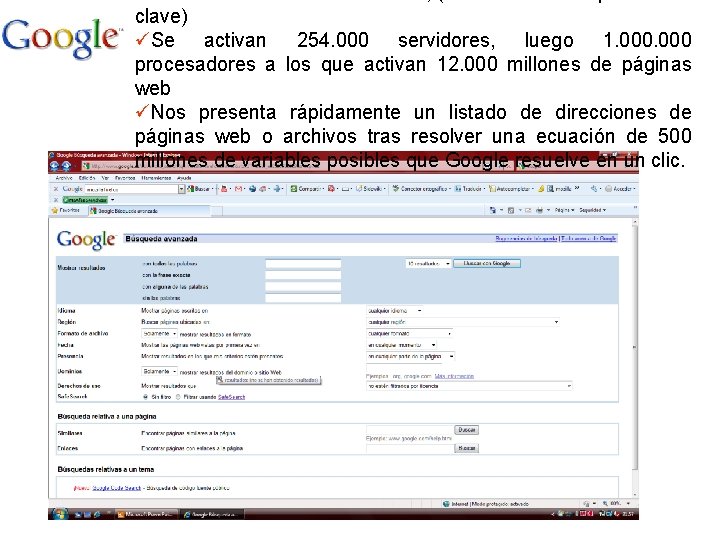This screenshot has width=720, height=540.
Task: Open the Derechos de uso license dropdown
Action: pos(469,386)
